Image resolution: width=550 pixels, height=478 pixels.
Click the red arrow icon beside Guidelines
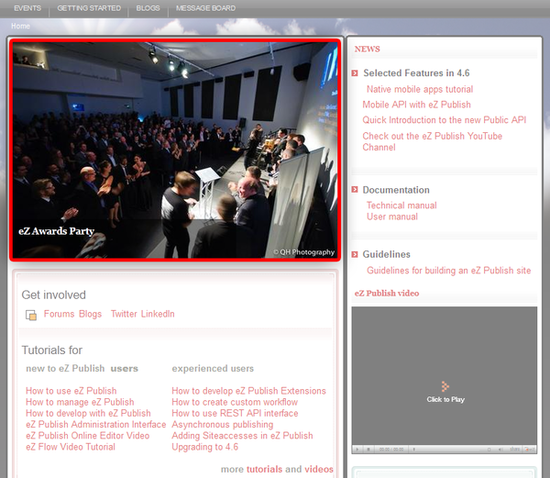tap(355, 254)
